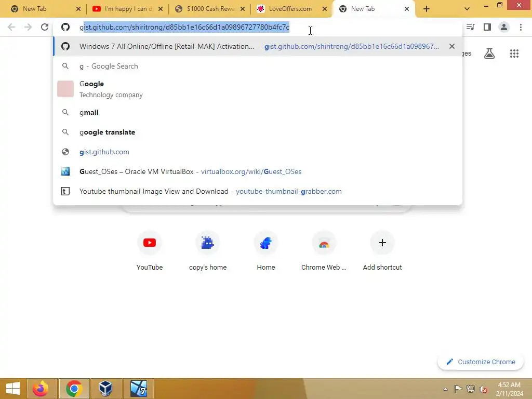Viewport: 532px width, 399px height.
Task: Switch to the LoveOffers.com tab
Action: (x=291, y=9)
